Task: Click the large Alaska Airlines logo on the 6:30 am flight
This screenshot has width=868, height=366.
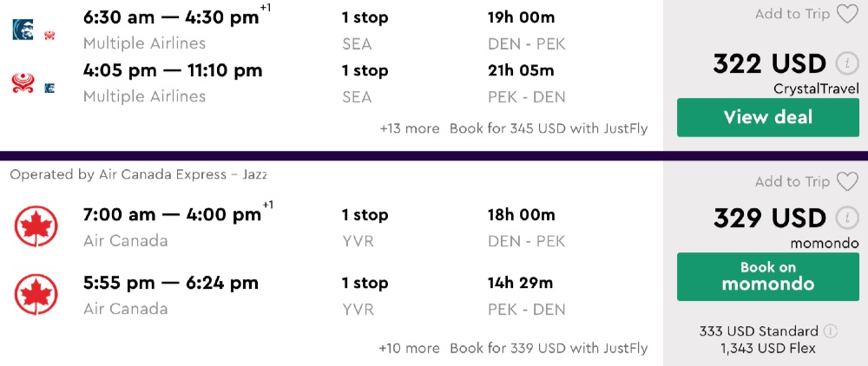Action: point(23,29)
